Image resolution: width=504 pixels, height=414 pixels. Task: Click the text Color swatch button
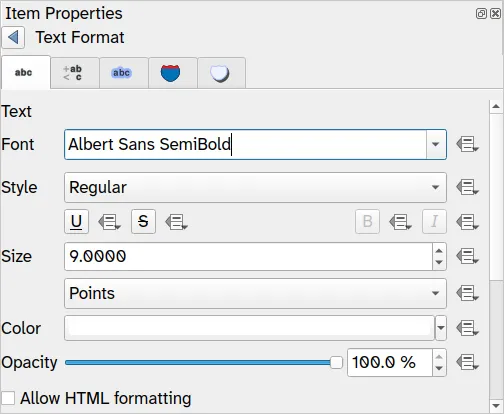point(250,328)
